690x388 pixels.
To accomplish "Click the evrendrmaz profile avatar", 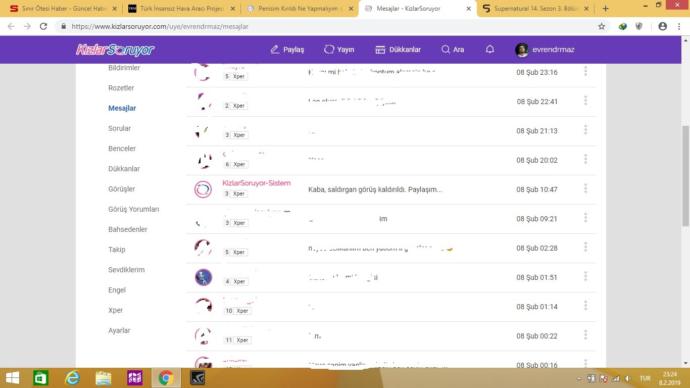I will (x=521, y=50).
